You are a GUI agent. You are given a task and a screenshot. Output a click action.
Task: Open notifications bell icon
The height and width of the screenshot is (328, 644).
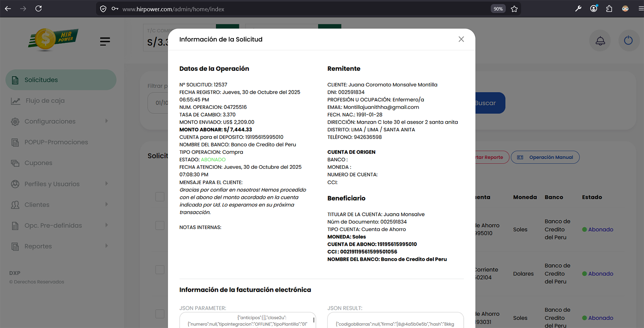[600, 41]
